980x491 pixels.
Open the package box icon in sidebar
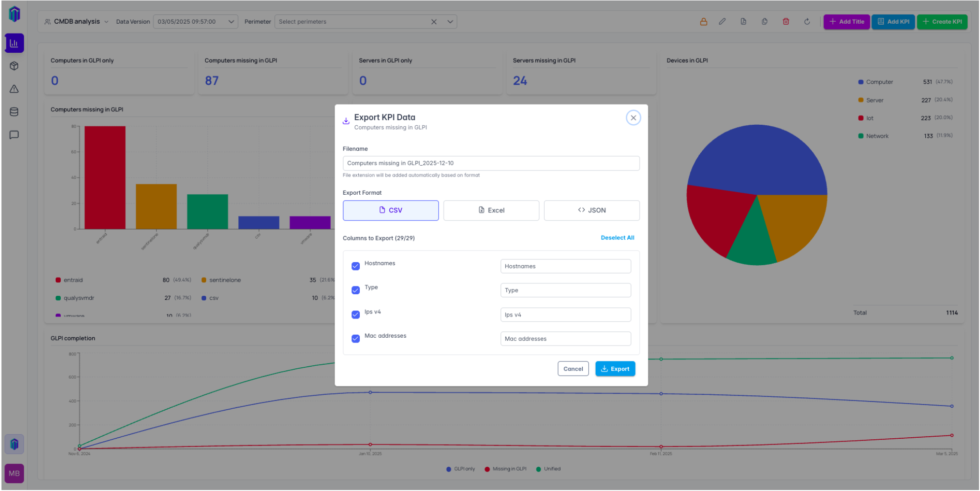[x=14, y=66]
